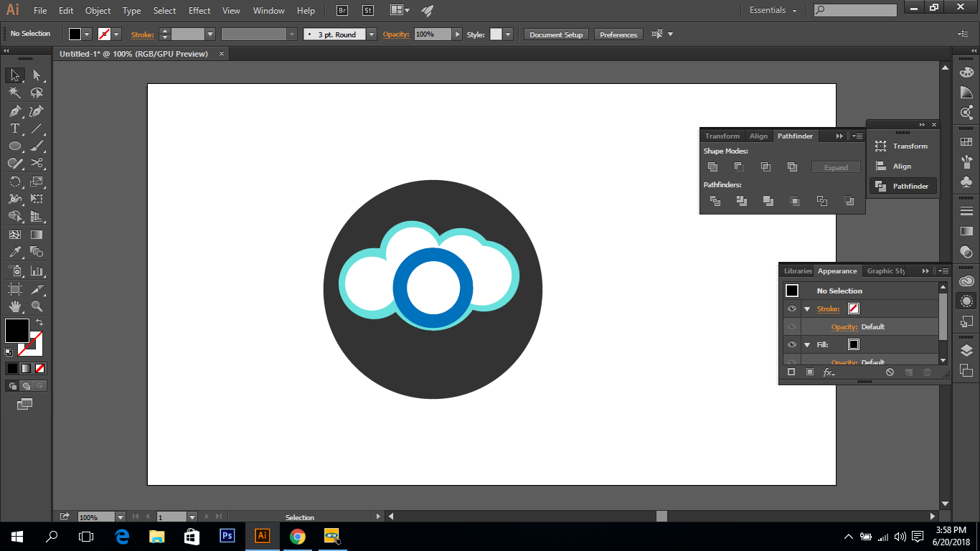Image resolution: width=980 pixels, height=551 pixels.
Task: Collapse the Stroke row disclosure triangle
Action: 807,309
